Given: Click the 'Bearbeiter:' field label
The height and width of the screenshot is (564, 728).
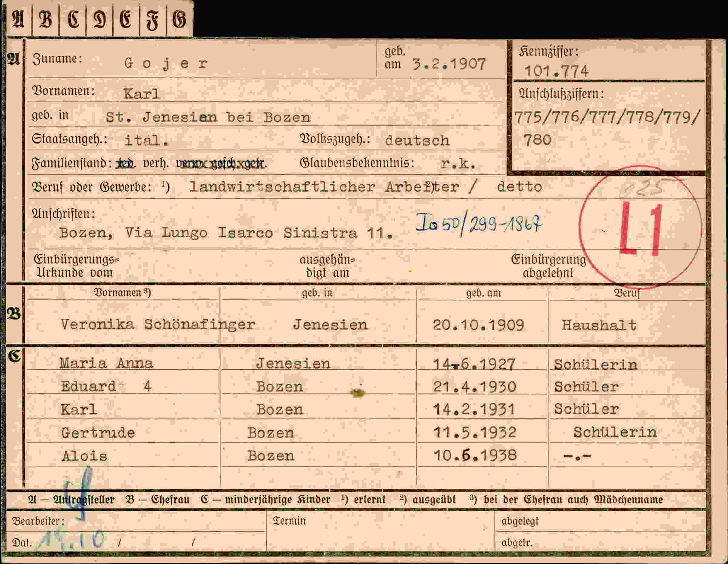Looking at the screenshot, I should 38,521.
